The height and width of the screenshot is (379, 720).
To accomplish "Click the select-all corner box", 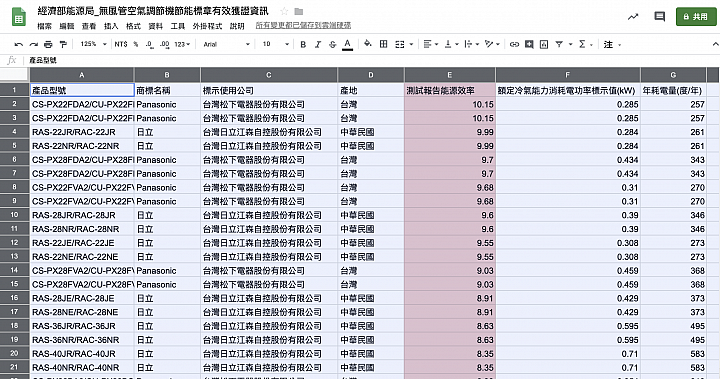I will tap(15, 75).
